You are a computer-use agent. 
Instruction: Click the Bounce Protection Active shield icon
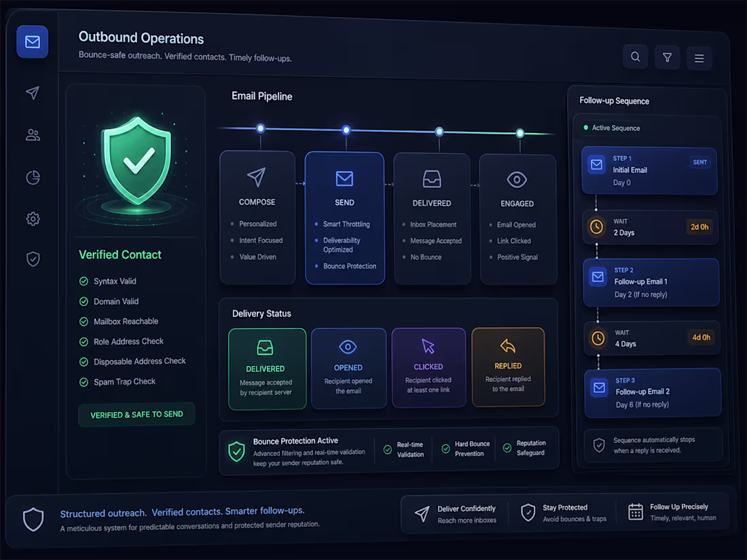pyautogui.click(x=237, y=451)
